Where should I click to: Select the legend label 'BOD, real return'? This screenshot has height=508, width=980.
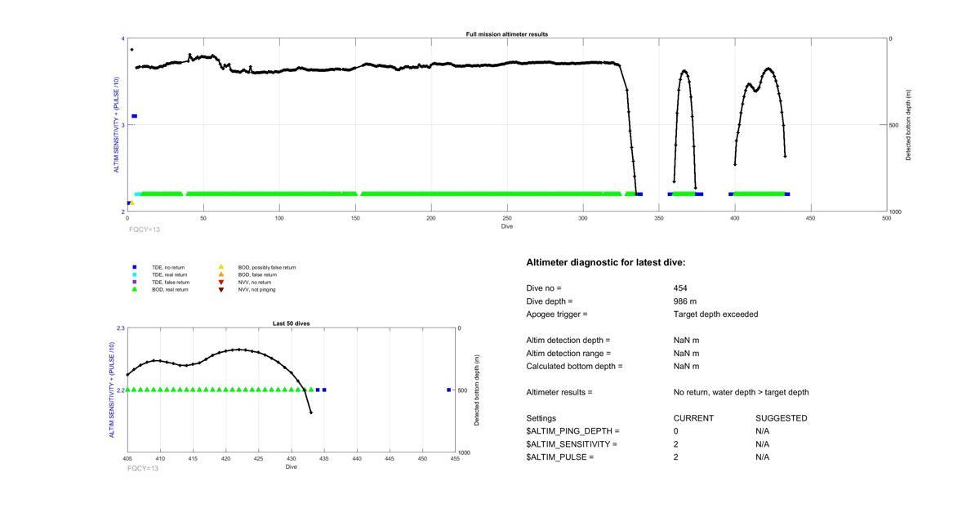point(170,290)
